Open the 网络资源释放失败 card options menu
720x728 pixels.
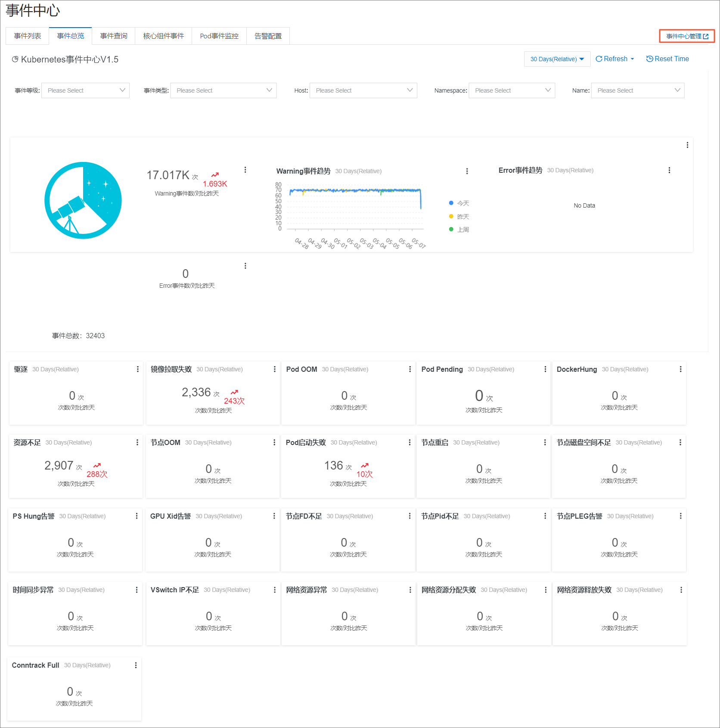click(681, 590)
